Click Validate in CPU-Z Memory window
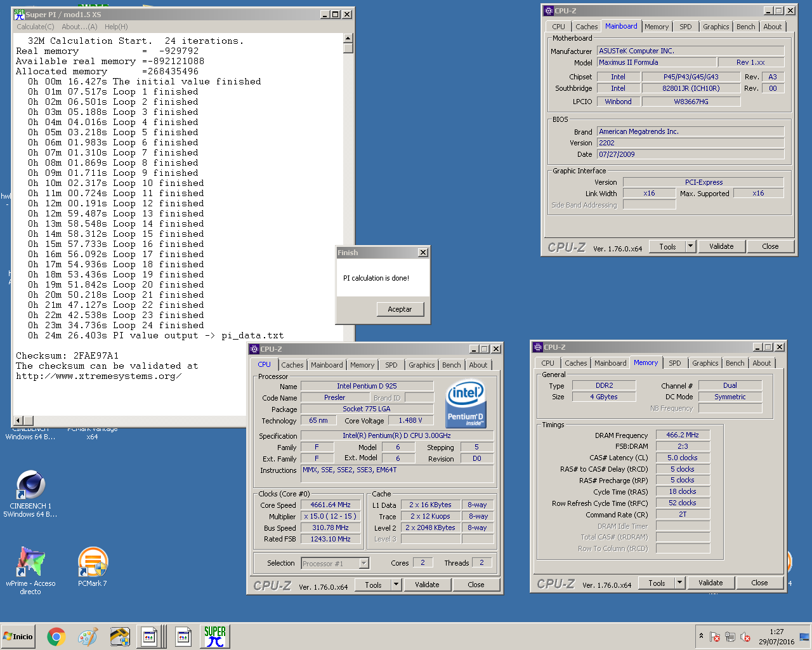812x650 pixels. coord(710,583)
